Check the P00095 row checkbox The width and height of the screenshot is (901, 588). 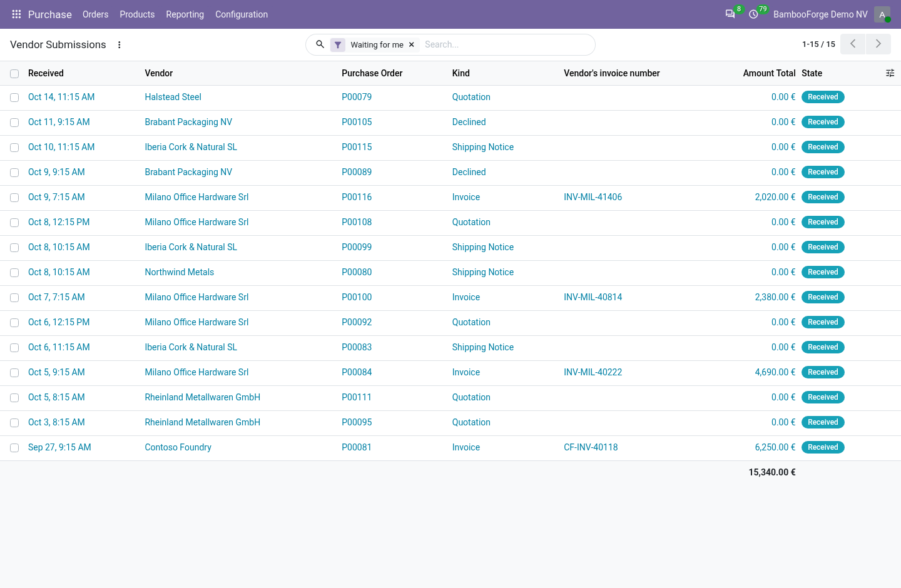tap(14, 423)
